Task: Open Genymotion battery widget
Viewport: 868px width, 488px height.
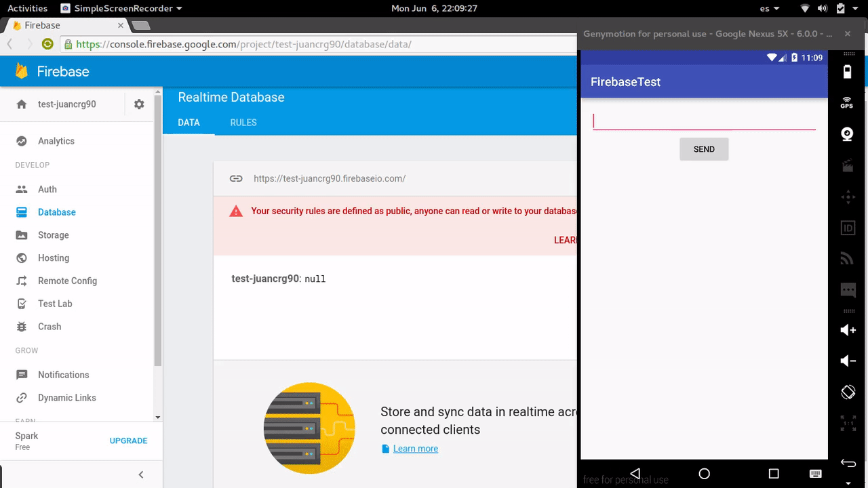Action: [847, 72]
